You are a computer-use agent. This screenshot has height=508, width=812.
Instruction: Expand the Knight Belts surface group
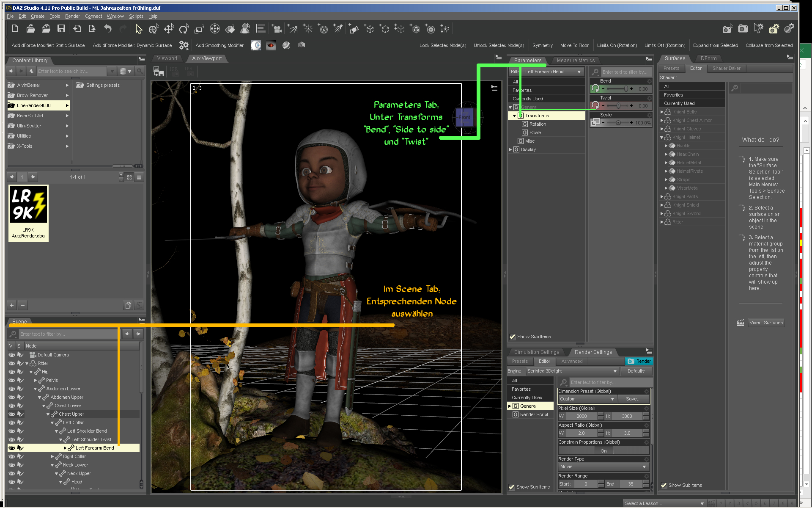pyautogui.click(x=662, y=112)
